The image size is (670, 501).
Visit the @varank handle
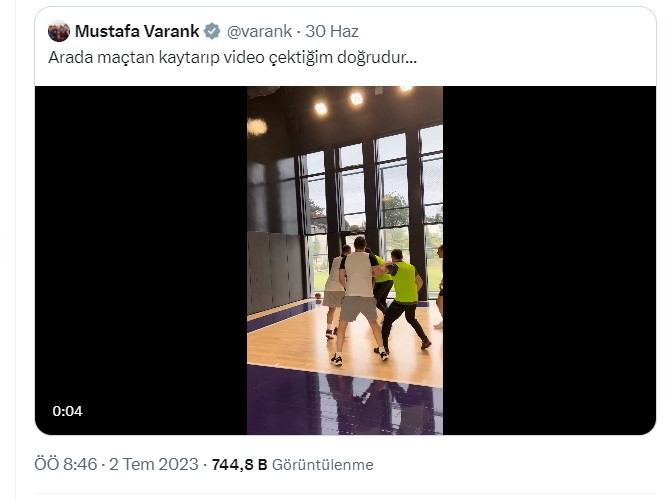[259, 31]
